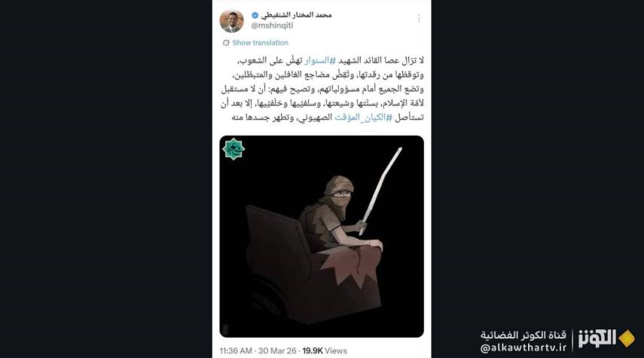Click the Show translation link
644x358 pixels.
260,43
